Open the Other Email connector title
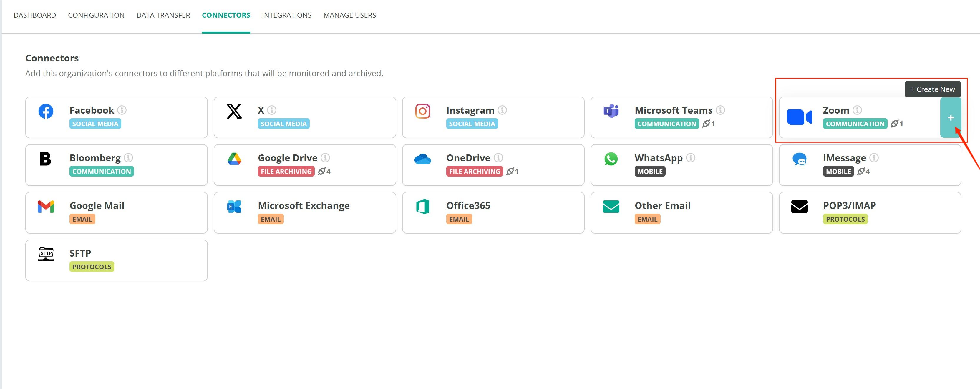980x389 pixels. coord(662,206)
